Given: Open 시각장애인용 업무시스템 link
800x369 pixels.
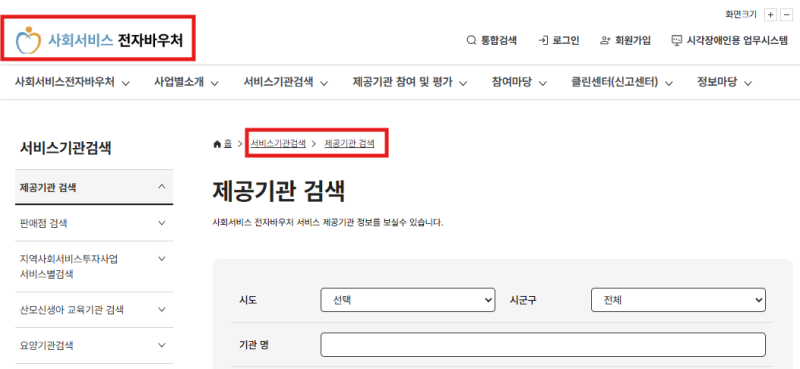Looking at the screenshot, I should 730,40.
